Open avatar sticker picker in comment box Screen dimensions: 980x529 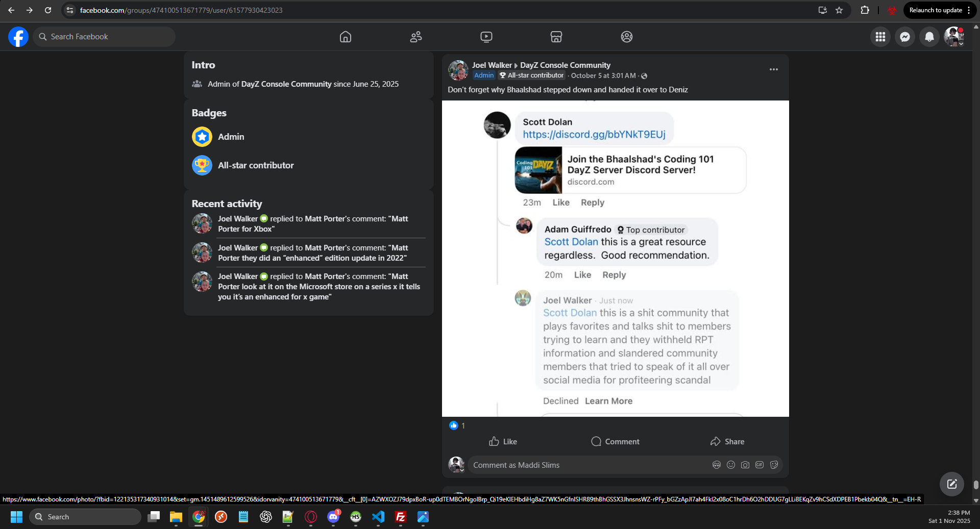click(717, 465)
